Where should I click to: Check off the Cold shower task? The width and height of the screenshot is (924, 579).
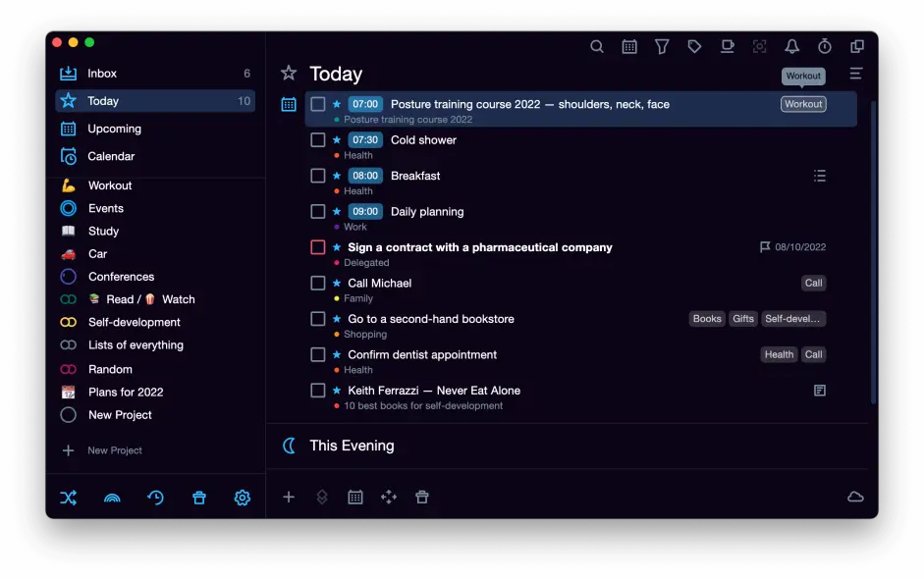[318, 140]
